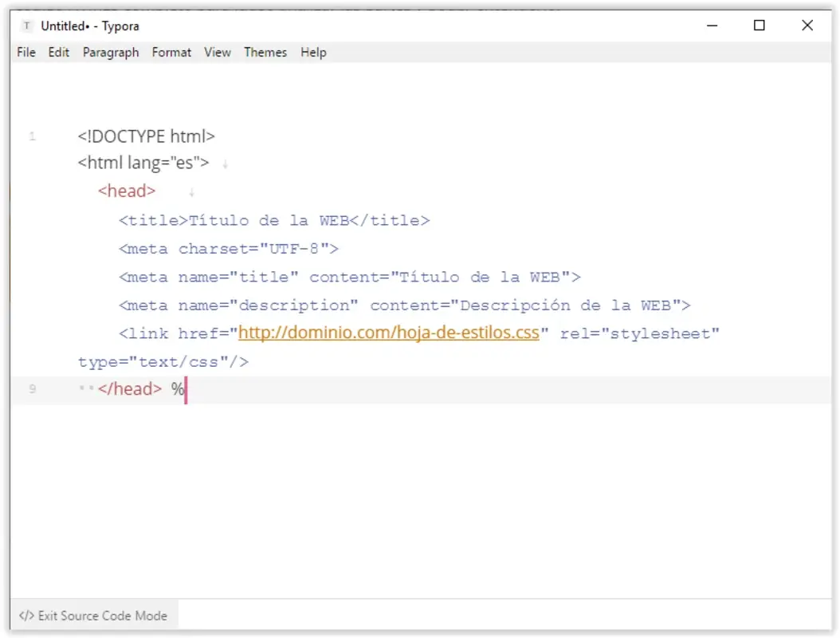Click the maximize window icon
This screenshot has width=840, height=638.
759,26
